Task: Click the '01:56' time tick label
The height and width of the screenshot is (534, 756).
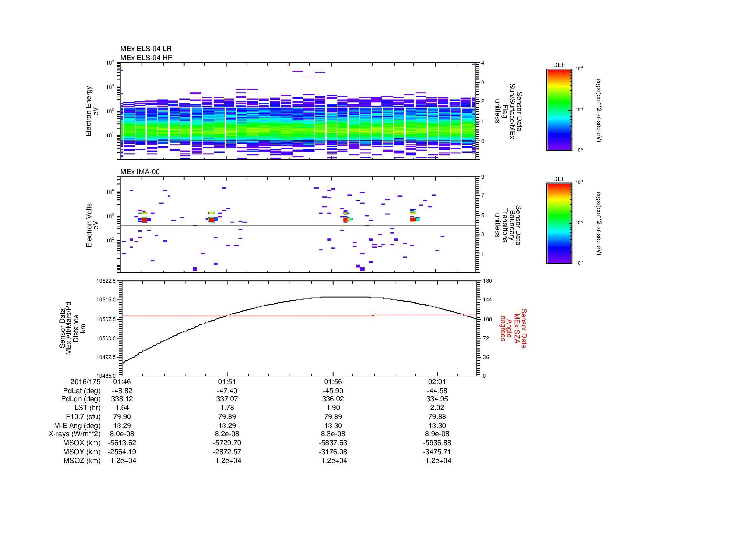Action: click(x=333, y=382)
